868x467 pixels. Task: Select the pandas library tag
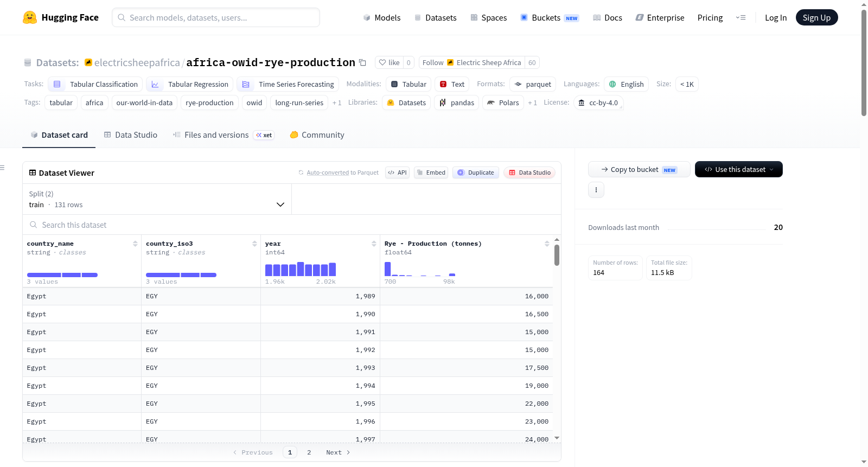pyautogui.click(x=457, y=103)
